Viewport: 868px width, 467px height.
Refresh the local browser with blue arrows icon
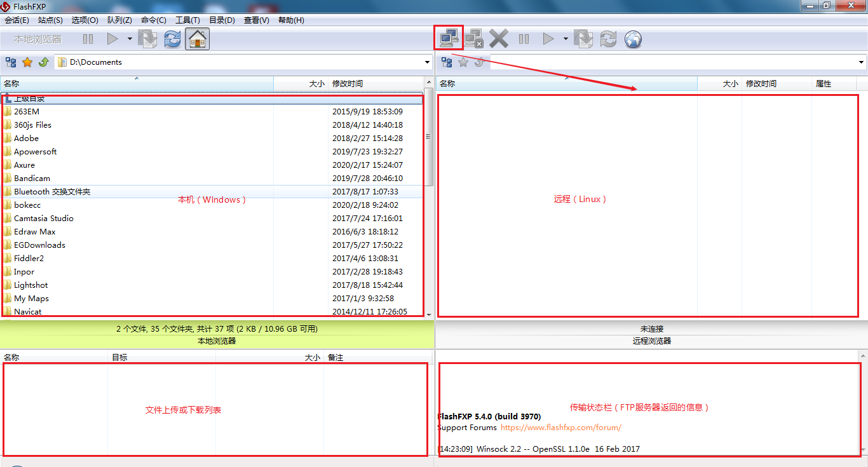(x=172, y=39)
